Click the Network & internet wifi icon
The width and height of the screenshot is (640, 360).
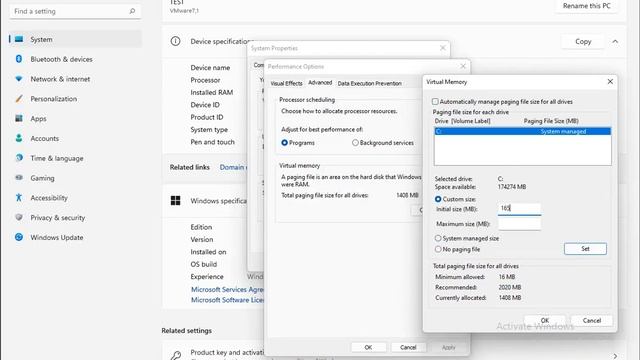tap(19, 78)
